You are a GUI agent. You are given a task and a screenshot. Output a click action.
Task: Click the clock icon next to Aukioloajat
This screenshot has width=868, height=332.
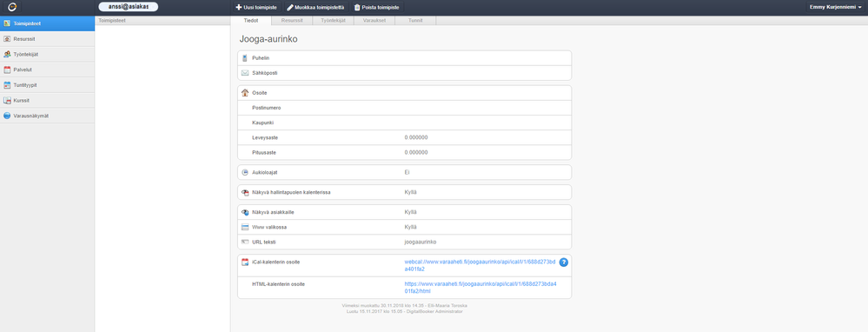click(245, 172)
